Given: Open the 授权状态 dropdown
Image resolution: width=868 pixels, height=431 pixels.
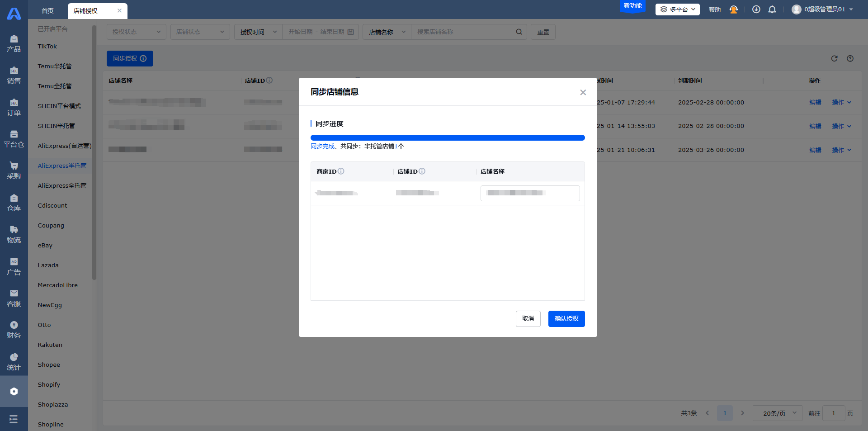Looking at the screenshot, I should (136, 32).
